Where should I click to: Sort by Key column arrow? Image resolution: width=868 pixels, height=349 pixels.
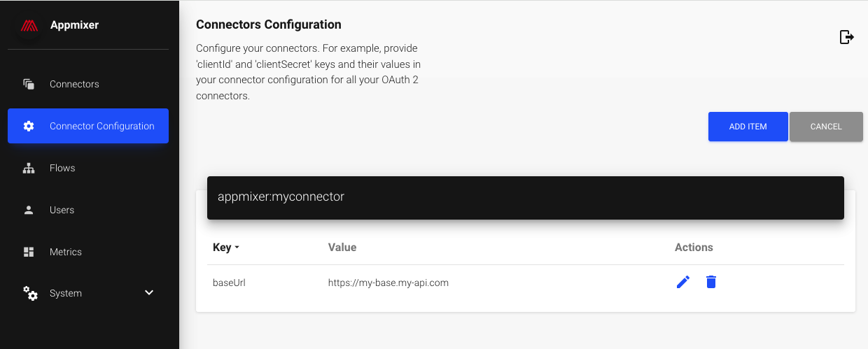[237, 248]
